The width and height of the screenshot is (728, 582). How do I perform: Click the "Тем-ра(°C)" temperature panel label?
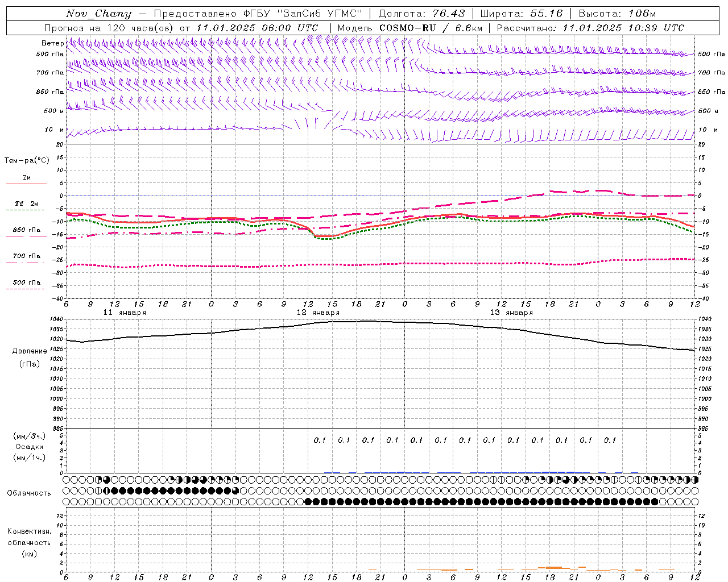click(x=27, y=161)
